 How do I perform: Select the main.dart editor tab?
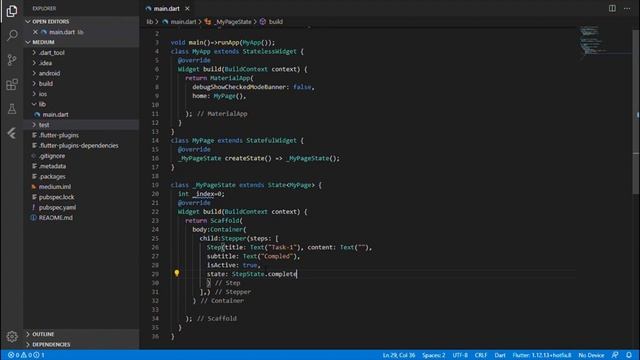166,9
